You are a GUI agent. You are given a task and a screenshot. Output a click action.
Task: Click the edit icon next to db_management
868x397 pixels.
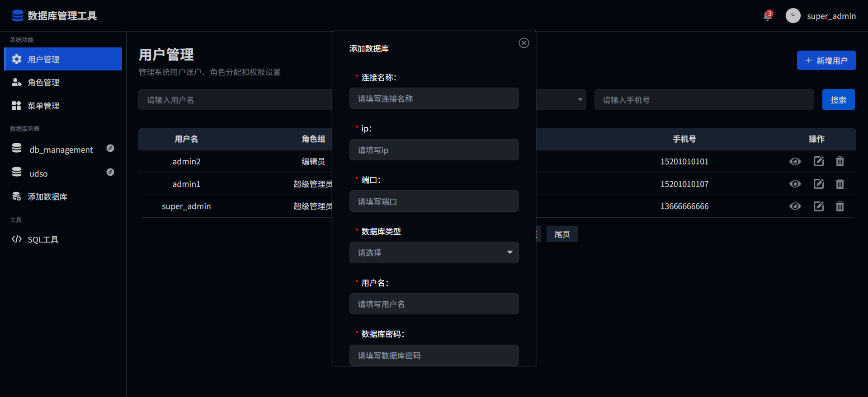click(110, 149)
